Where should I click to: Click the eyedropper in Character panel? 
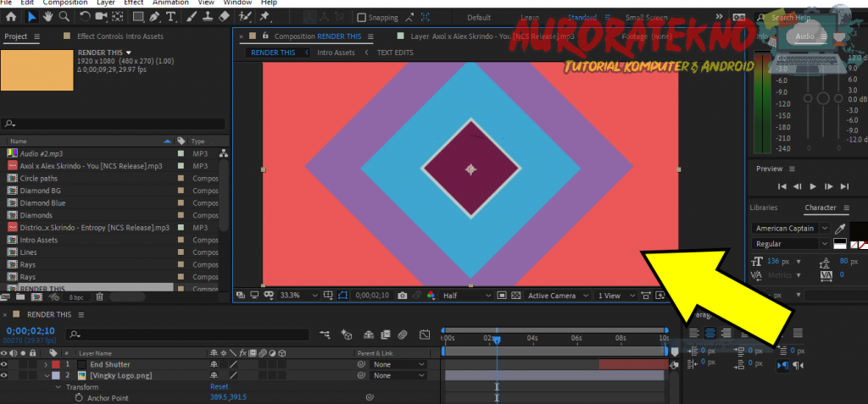click(840, 228)
